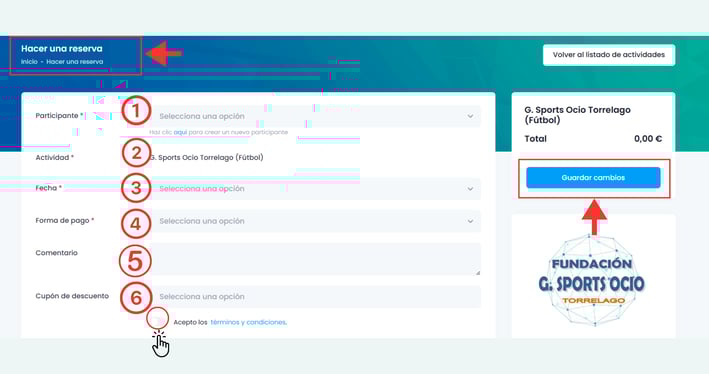Click the Inicio breadcrumb link
709x374 pixels.
tap(29, 62)
